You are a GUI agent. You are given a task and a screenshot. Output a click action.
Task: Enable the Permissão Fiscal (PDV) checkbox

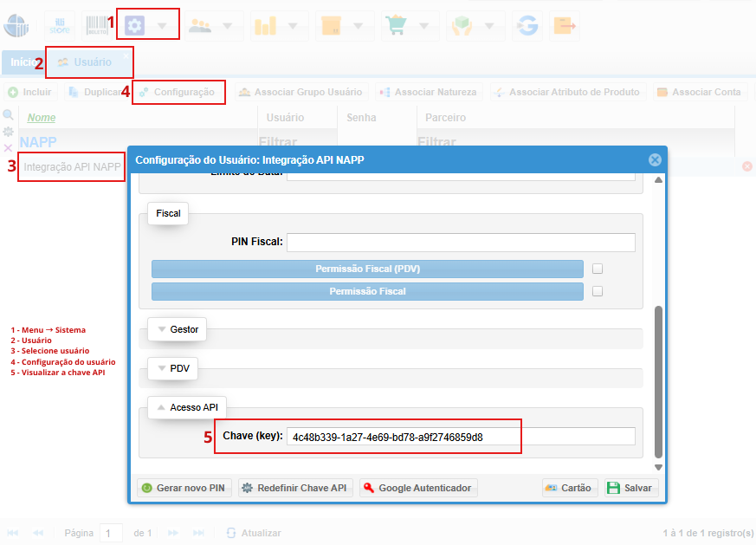point(598,269)
